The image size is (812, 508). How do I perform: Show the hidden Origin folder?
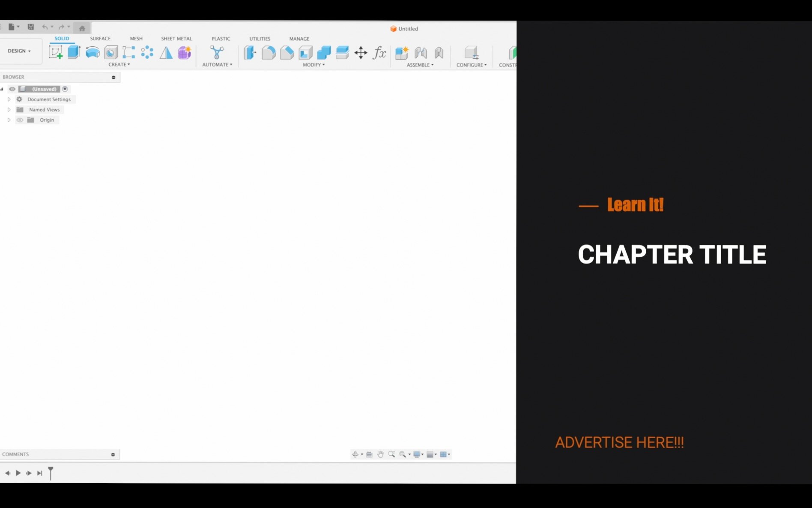(20, 120)
